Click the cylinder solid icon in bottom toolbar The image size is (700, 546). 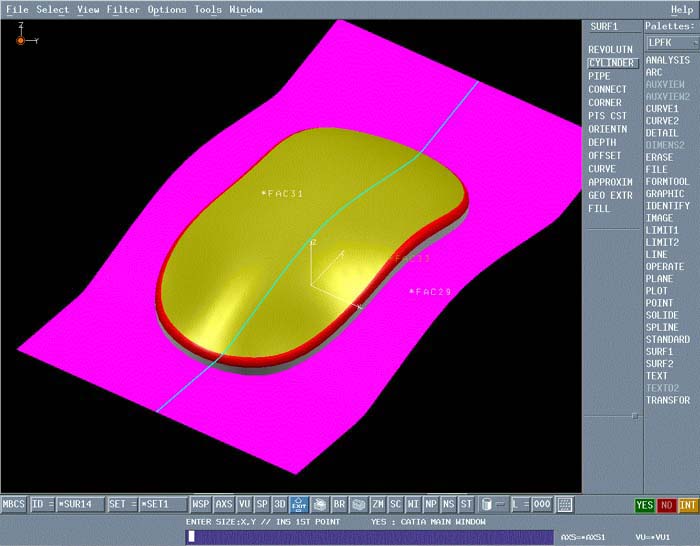pyautogui.click(x=486, y=505)
